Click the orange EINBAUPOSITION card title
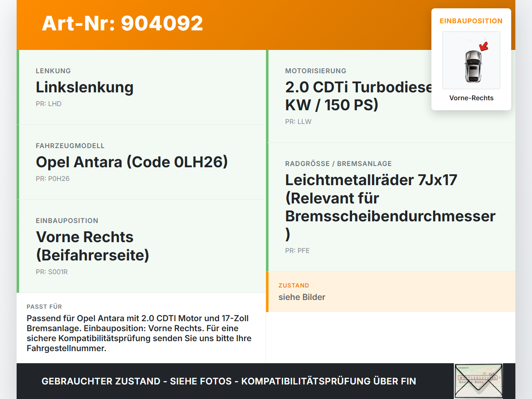Image resolution: width=532 pixels, height=399 pixels. [x=471, y=21]
